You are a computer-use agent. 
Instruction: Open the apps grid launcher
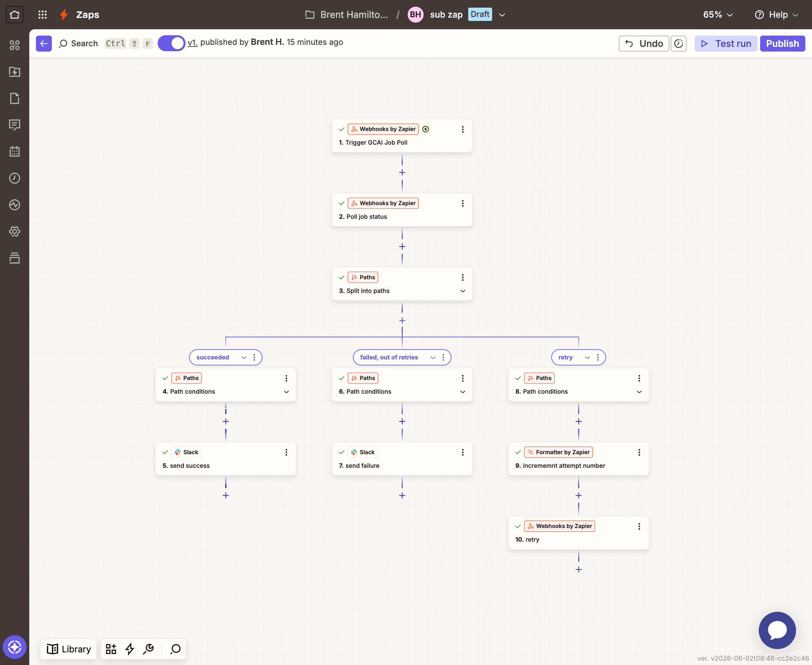pyautogui.click(x=43, y=15)
